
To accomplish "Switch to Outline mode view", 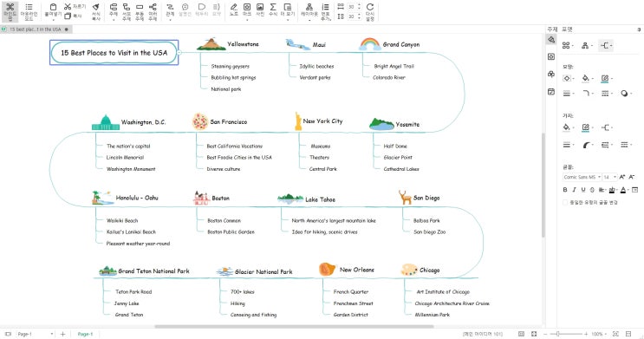I will 29,11.
